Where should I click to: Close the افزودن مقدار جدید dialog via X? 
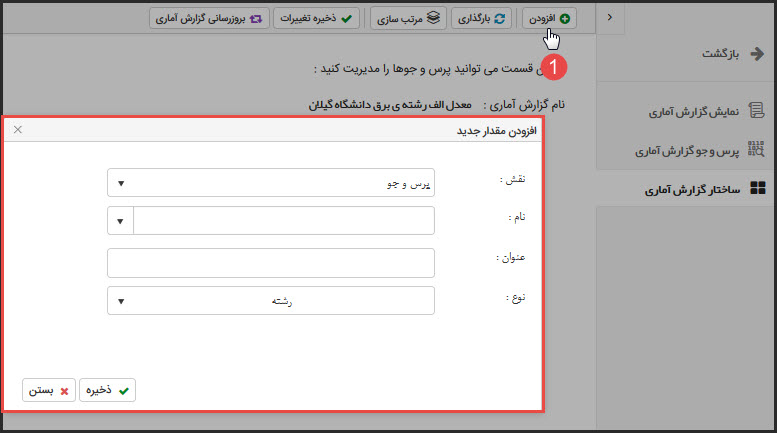pyautogui.click(x=18, y=130)
